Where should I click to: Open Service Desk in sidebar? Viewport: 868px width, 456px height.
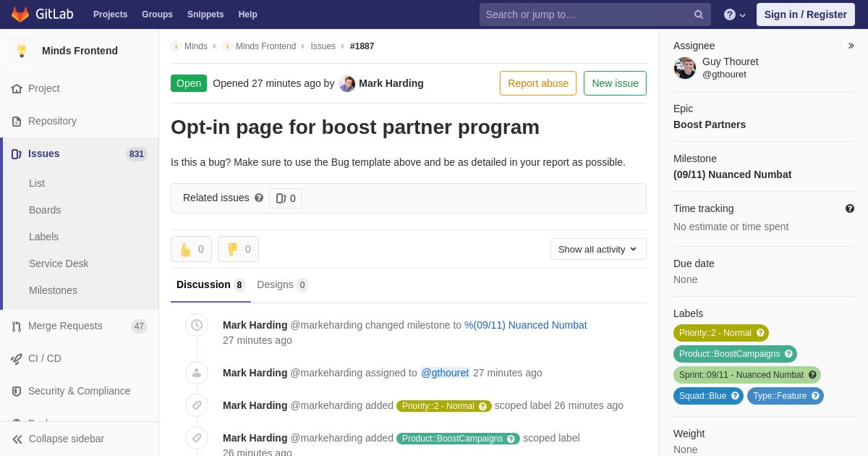tap(59, 263)
